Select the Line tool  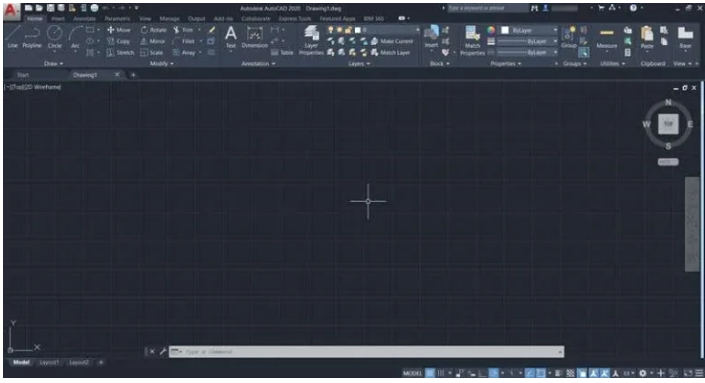coord(12,37)
